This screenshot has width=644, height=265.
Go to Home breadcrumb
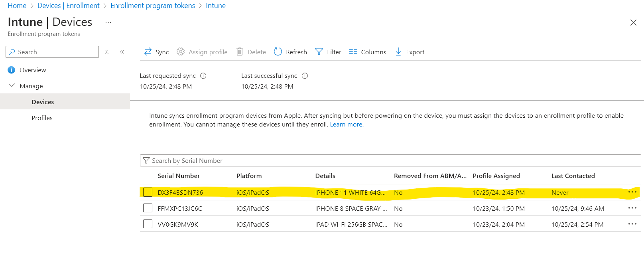click(x=17, y=6)
